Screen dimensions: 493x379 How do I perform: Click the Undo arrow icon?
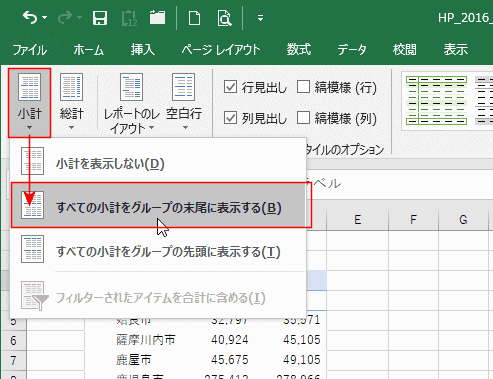tap(30, 17)
